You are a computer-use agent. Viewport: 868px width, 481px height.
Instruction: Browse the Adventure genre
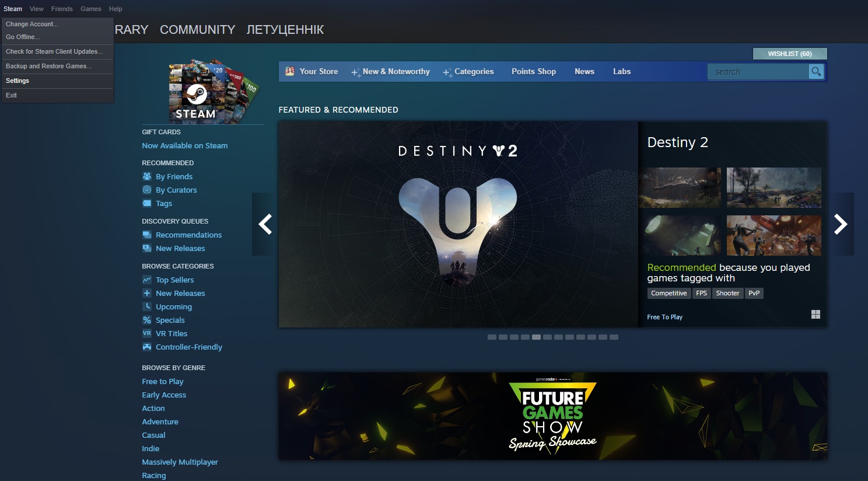160,421
